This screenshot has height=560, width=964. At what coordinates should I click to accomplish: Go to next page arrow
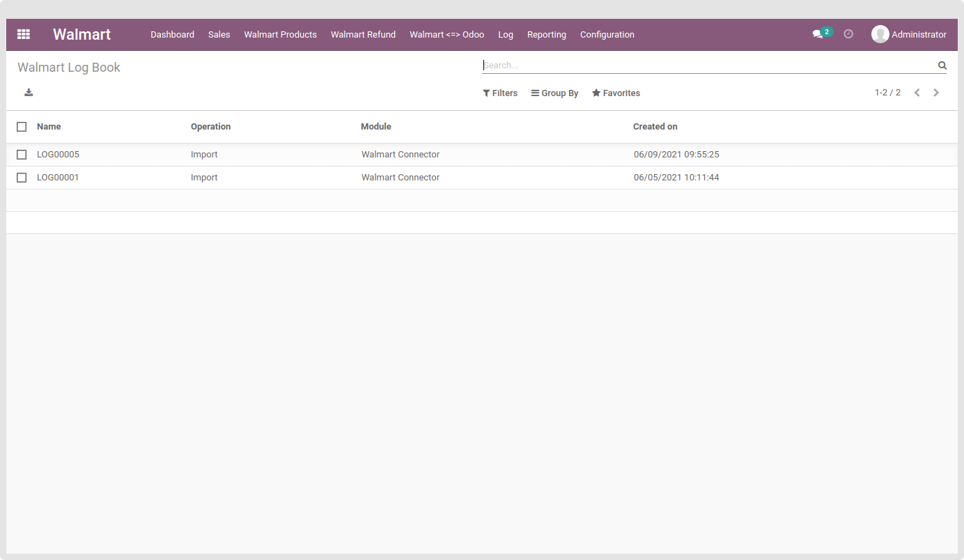coord(936,93)
